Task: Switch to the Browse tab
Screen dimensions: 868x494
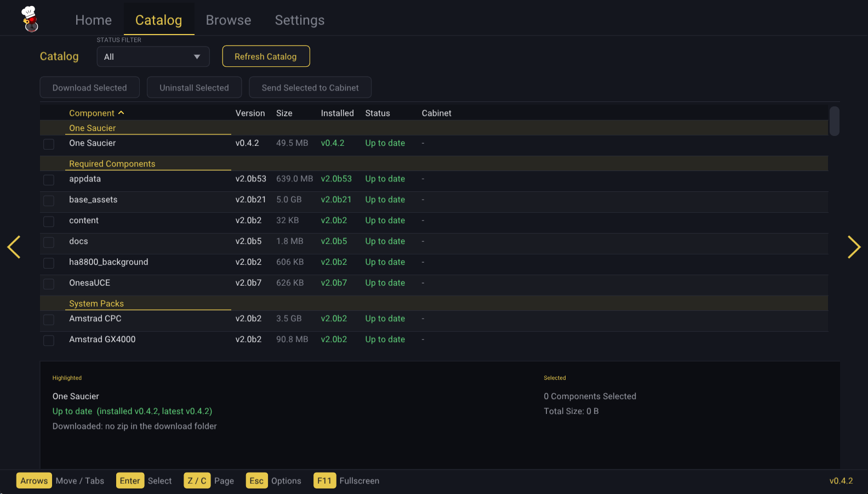Action: click(229, 20)
